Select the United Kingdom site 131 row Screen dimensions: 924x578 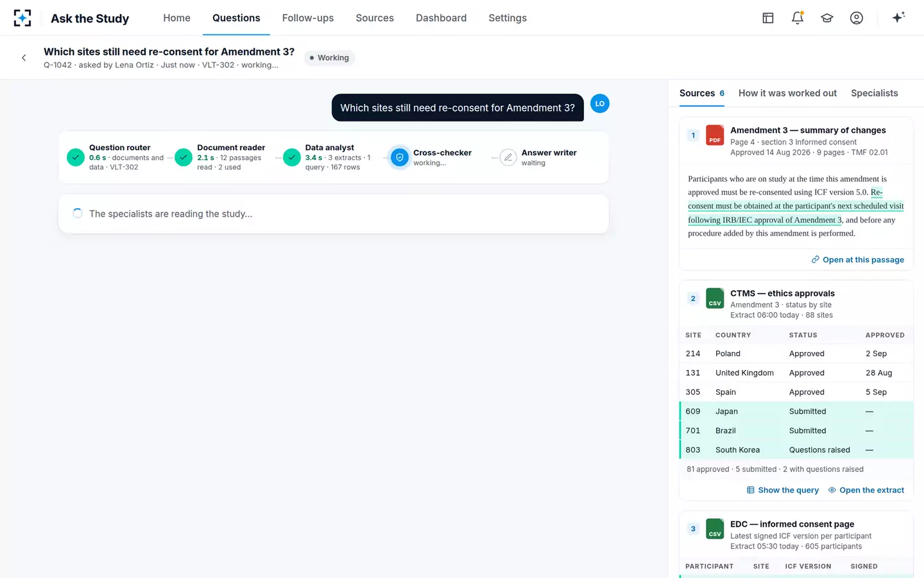click(x=796, y=372)
